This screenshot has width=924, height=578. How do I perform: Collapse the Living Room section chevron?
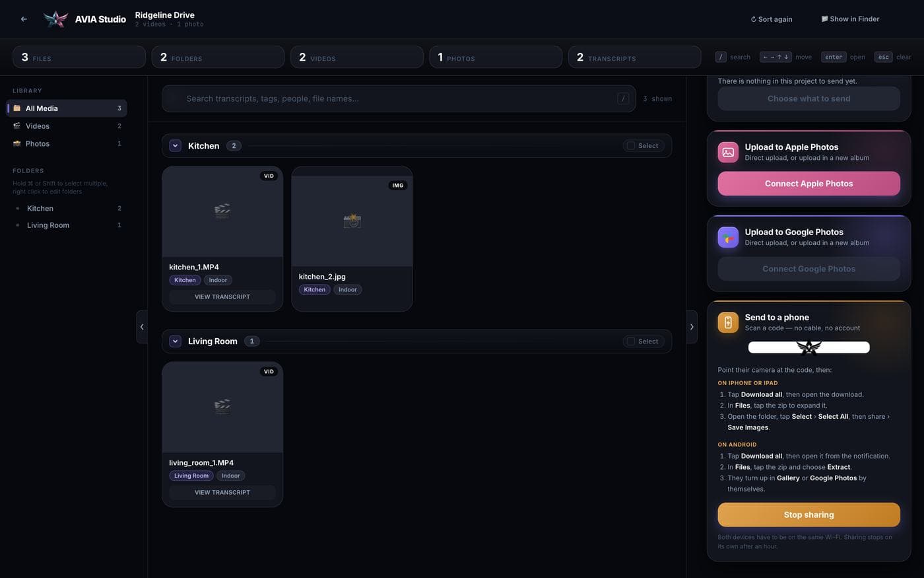175,342
